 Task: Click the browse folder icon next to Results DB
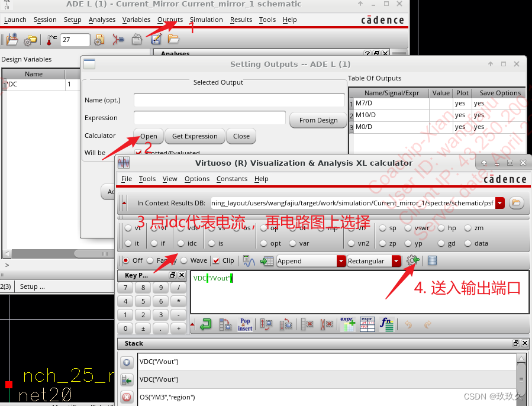(x=516, y=203)
